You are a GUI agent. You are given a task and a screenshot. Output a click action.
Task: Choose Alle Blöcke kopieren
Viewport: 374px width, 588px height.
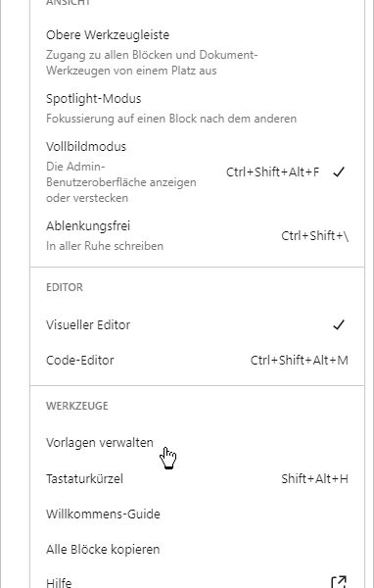(197, 550)
